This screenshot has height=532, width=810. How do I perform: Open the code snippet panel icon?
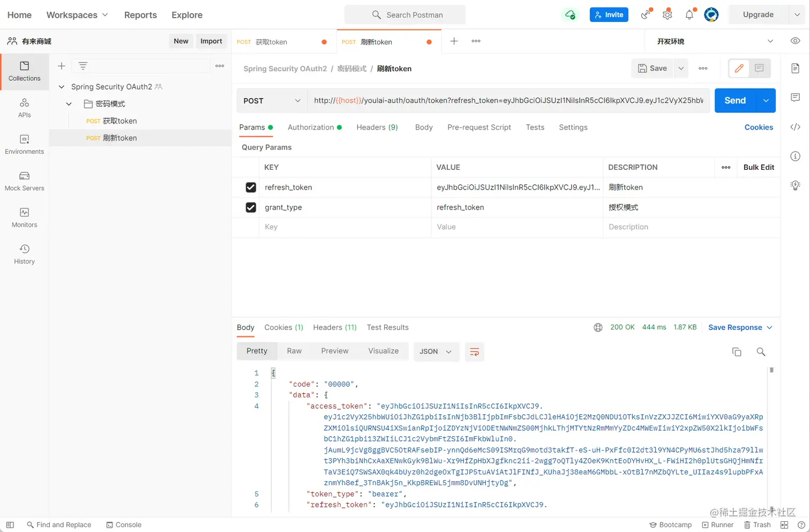tap(795, 127)
